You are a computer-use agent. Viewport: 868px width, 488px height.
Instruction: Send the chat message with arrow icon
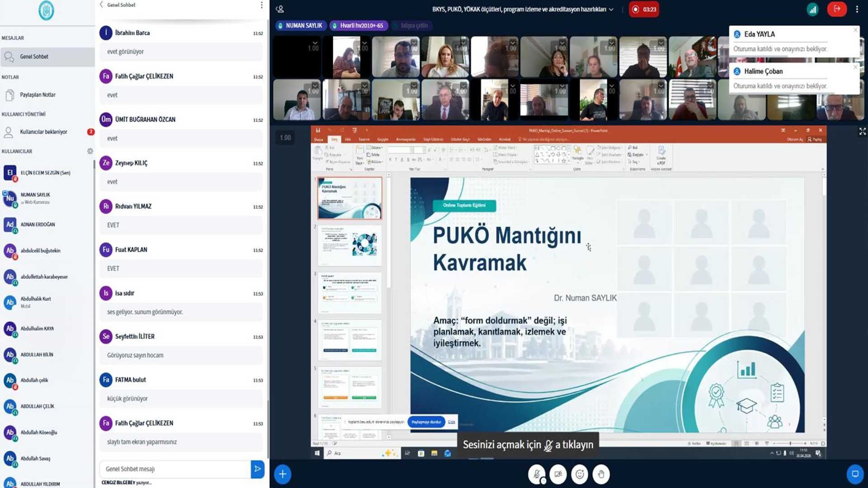(257, 469)
